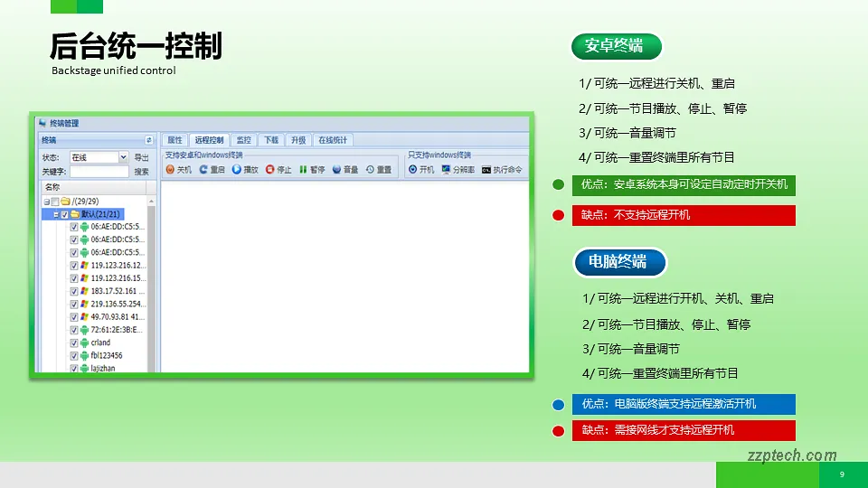Click the Windows icon beside 219.136.55.254
The width and height of the screenshot is (868, 488).
pyautogui.click(x=84, y=304)
